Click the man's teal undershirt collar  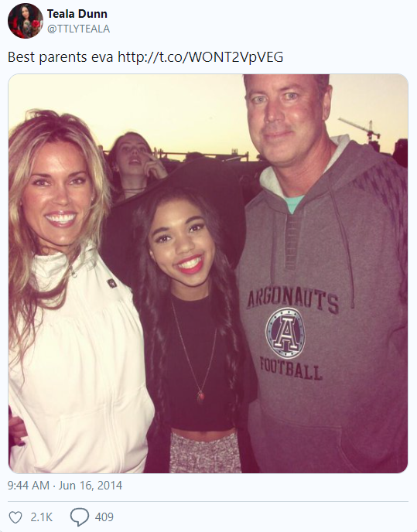293,203
